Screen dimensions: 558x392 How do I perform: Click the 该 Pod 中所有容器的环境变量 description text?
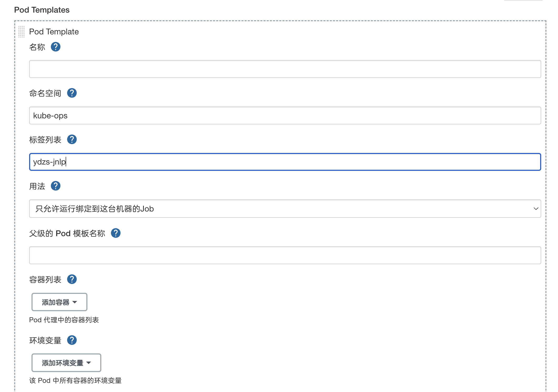75,380
